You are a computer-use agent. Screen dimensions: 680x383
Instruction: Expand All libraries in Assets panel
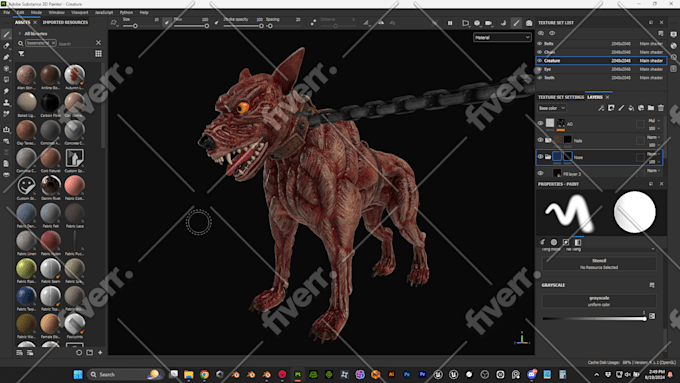[20, 33]
